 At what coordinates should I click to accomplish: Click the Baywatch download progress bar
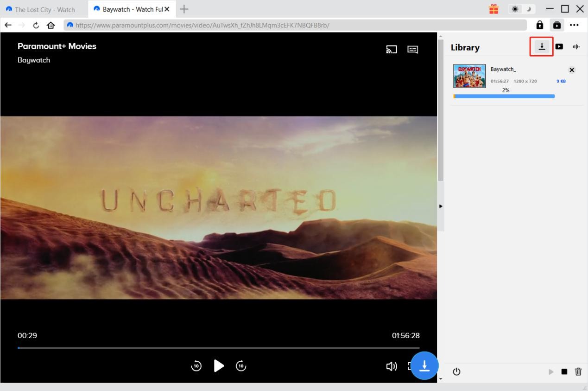point(504,96)
